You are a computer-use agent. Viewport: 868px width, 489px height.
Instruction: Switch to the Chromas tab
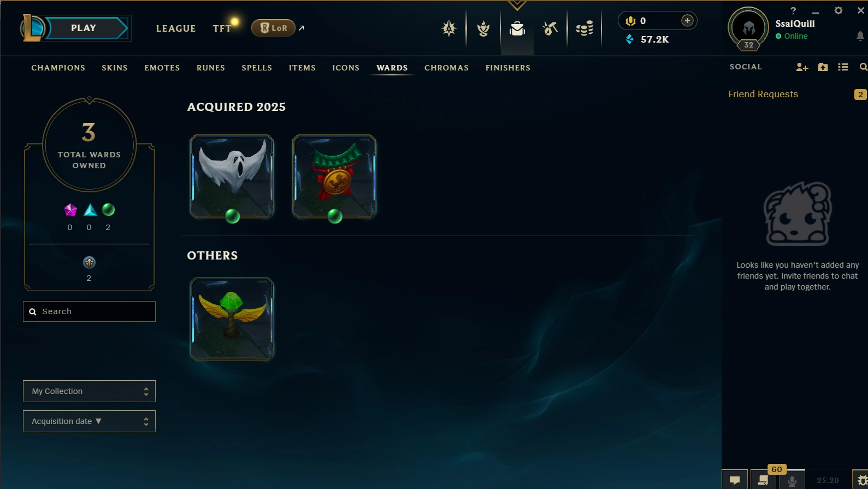(x=446, y=68)
